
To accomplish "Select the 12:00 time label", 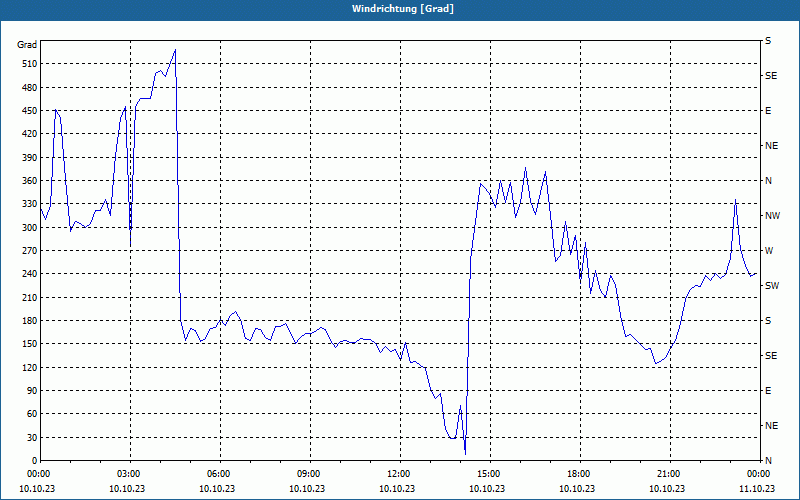I will (398, 473).
